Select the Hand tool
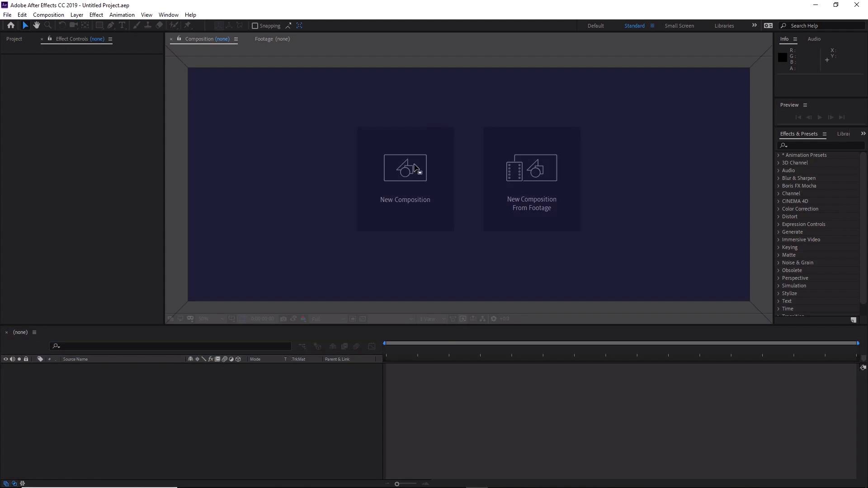Viewport: 868px width, 488px height. click(37, 25)
